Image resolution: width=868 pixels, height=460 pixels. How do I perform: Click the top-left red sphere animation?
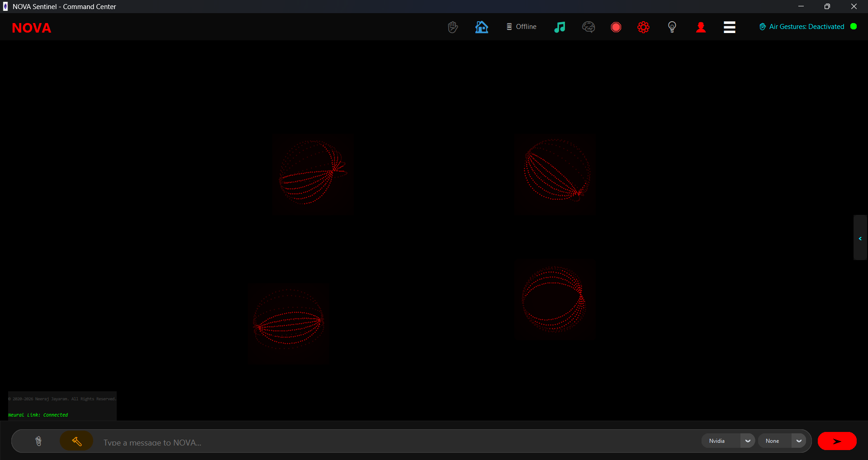pos(313,172)
